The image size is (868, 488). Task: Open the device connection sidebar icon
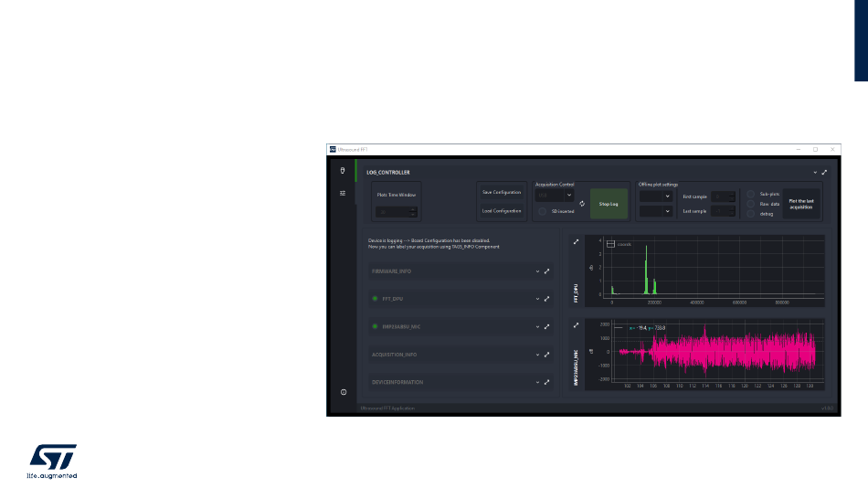click(x=343, y=171)
